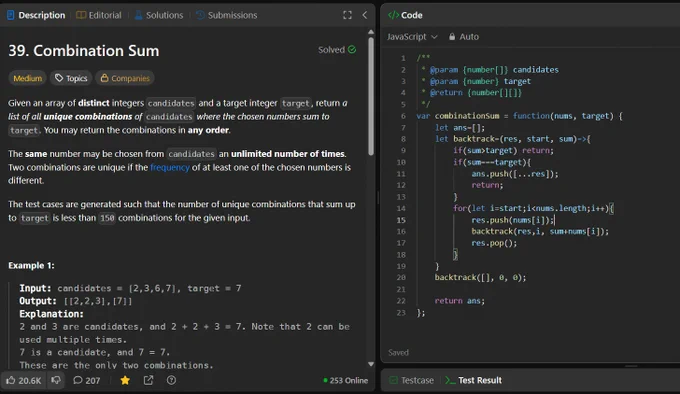Image resolution: width=680 pixels, height=394 pixels.
Task: Click the thumbs-down dislike icon
Action: 56,380
